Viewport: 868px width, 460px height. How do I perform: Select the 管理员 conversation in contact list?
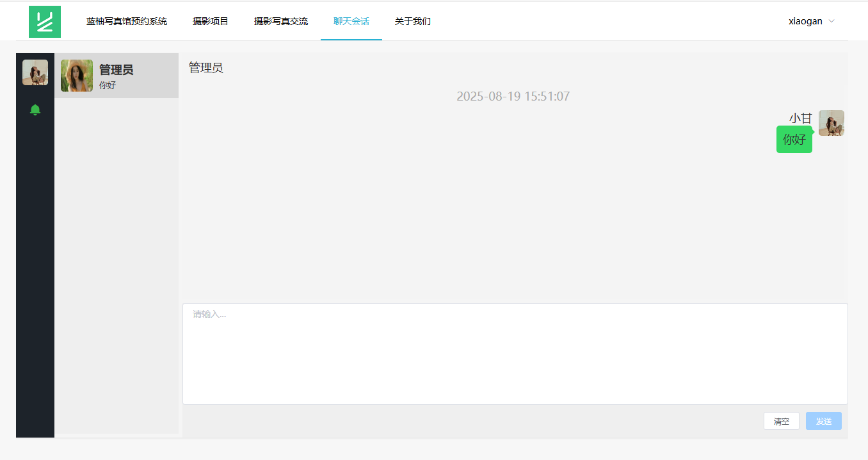click(117, 76)
